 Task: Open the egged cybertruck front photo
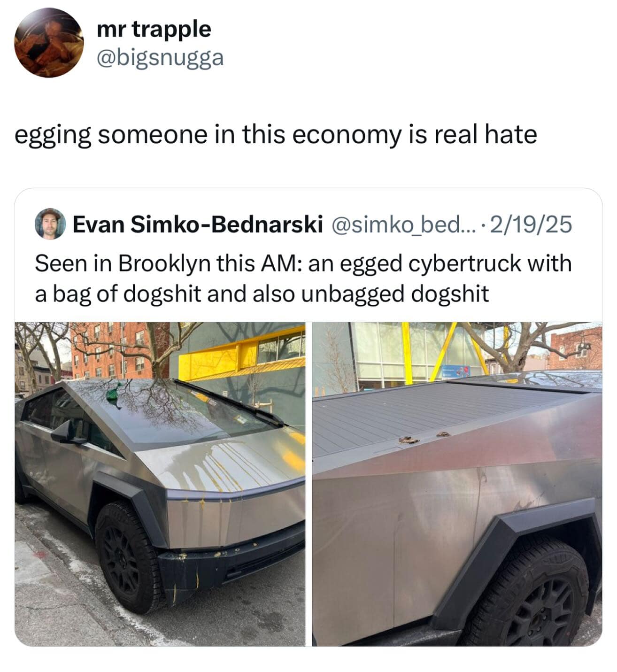pyautogui.click(x=160, y=484)
